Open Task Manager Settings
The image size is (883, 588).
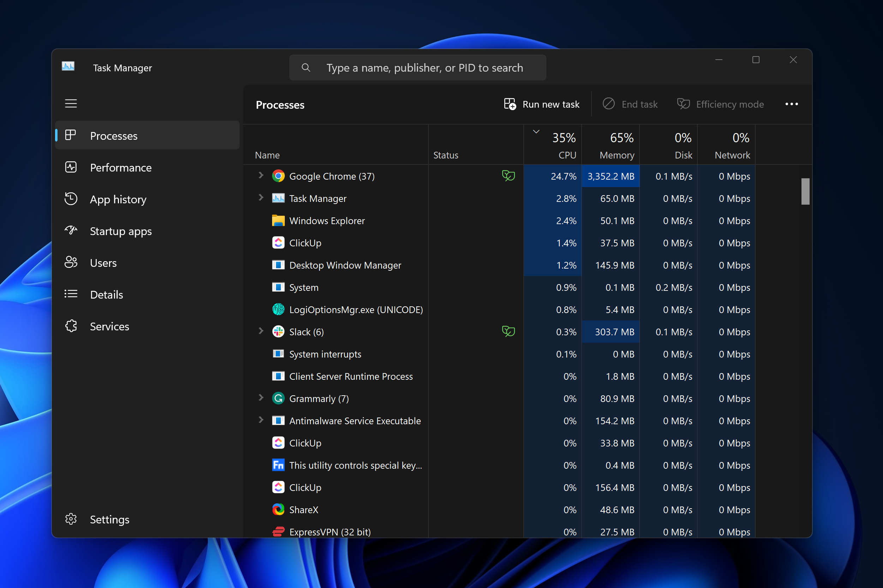coord(148,520)
